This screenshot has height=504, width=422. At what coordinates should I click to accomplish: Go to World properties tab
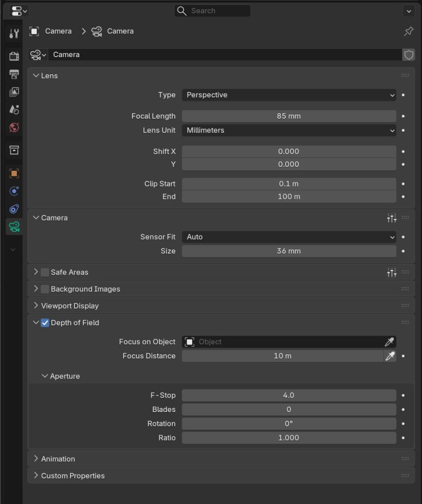[14, 127]
